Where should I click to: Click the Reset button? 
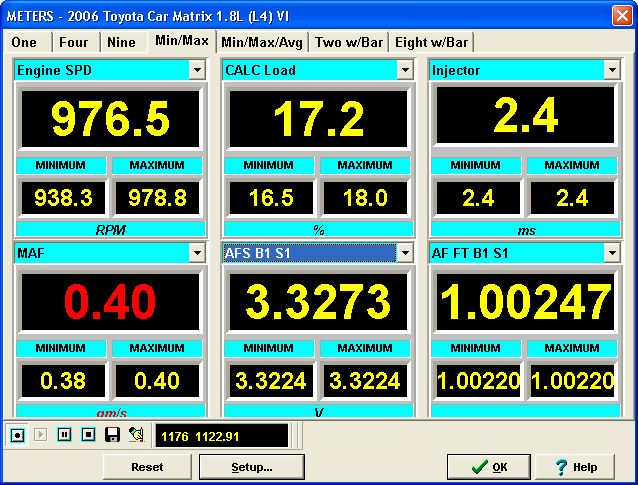147,467
